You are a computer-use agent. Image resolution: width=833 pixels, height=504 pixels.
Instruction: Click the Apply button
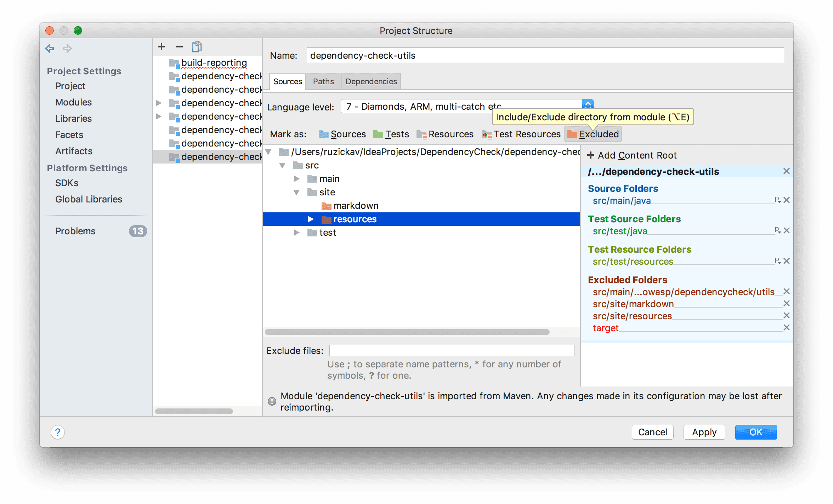click(x=704, y=432)
